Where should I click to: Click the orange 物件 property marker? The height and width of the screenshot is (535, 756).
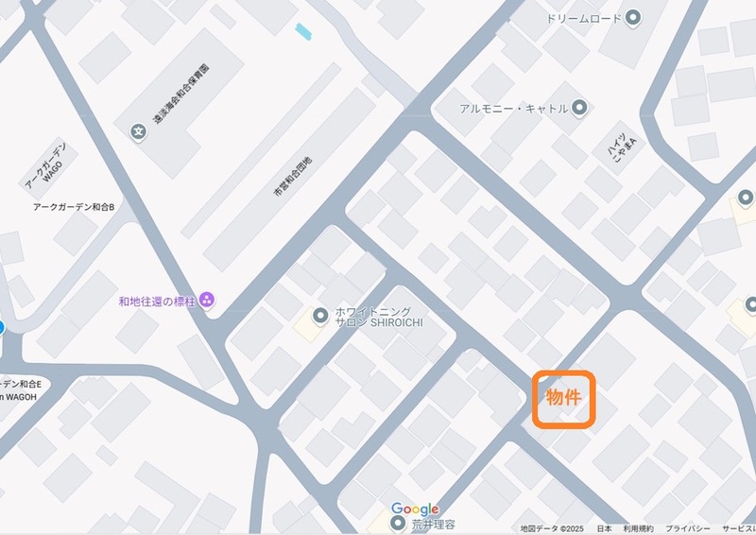[563, 399]
